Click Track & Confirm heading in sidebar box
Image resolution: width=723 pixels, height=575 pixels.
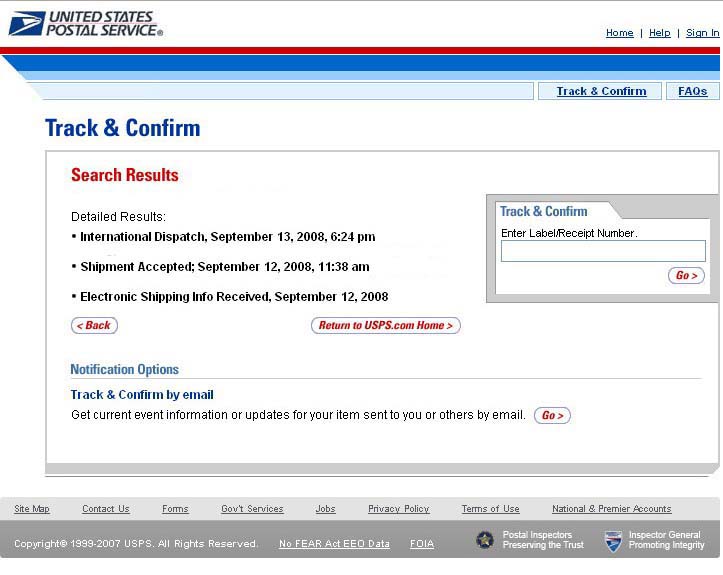(x=544, y=211)
